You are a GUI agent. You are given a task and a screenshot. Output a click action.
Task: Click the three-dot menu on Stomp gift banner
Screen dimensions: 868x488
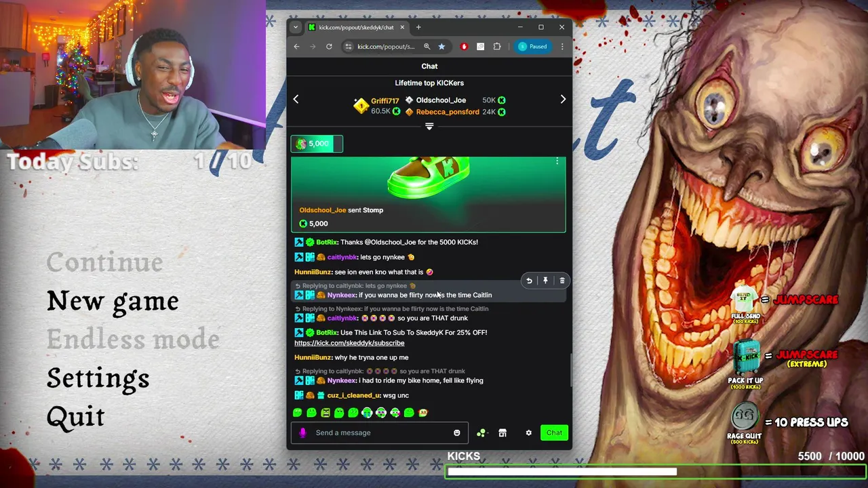pos(557,161)
